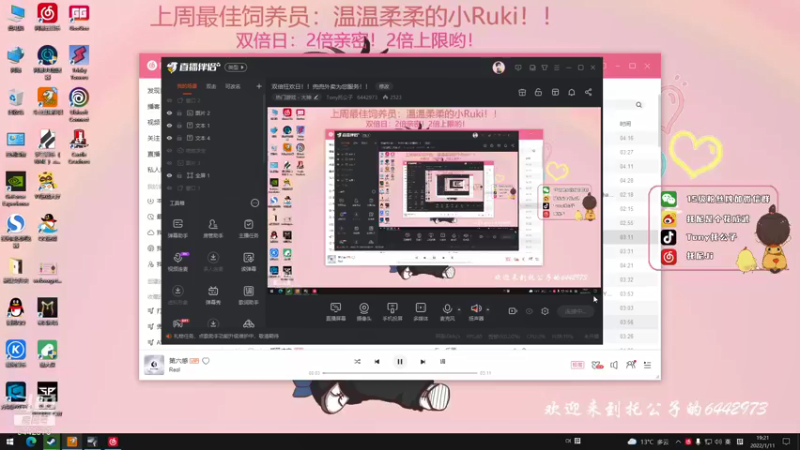Open the 读弹幕 tool
Image resolution: width=800 pixels, height=450 pixels.
[x=248, y=261]
